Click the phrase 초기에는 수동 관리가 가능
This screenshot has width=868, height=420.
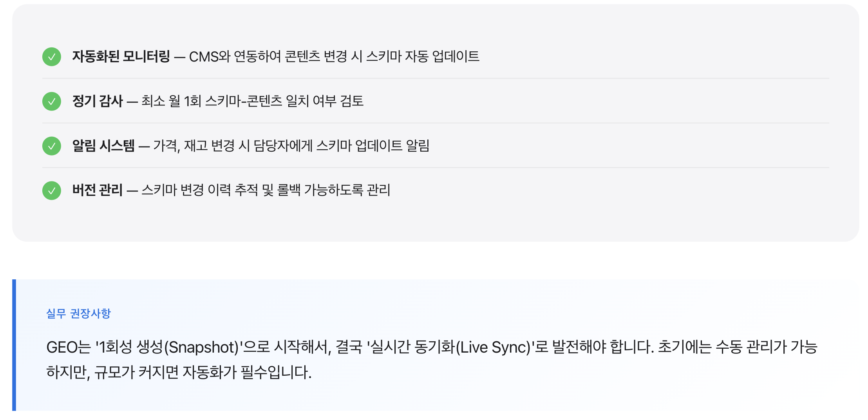(x=737, y=348)
